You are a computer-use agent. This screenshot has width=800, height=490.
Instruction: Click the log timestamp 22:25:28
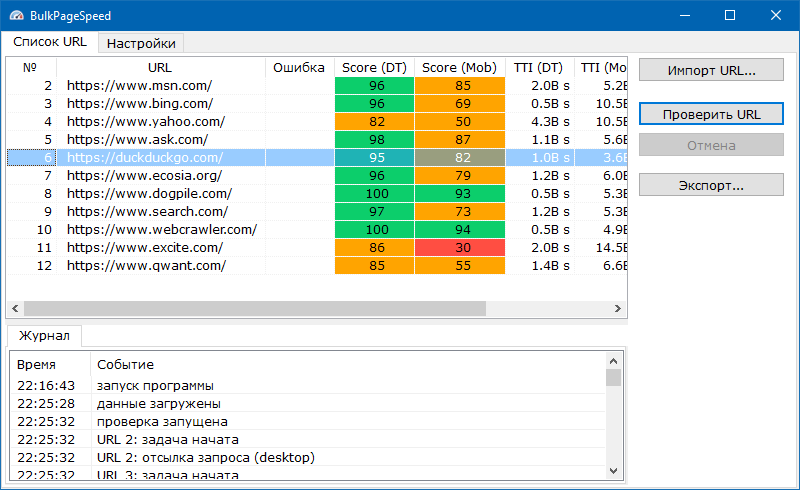pos(46,404)
